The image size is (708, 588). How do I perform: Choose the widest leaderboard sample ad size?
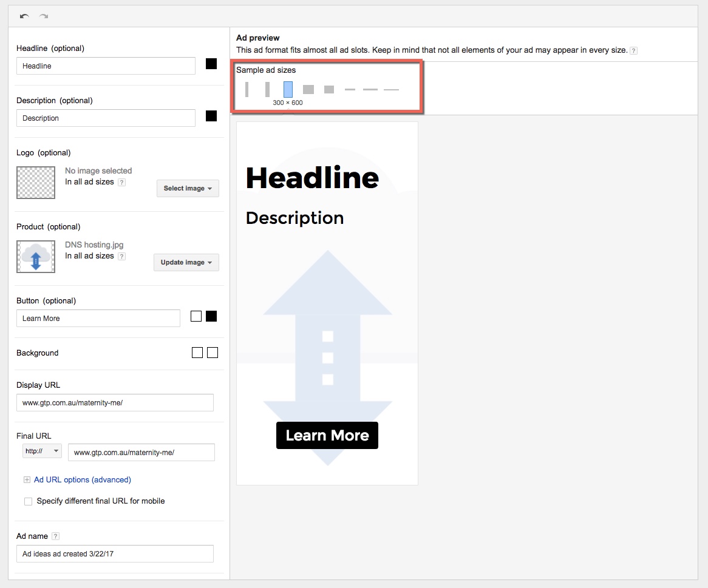click(x=391, y=90)
